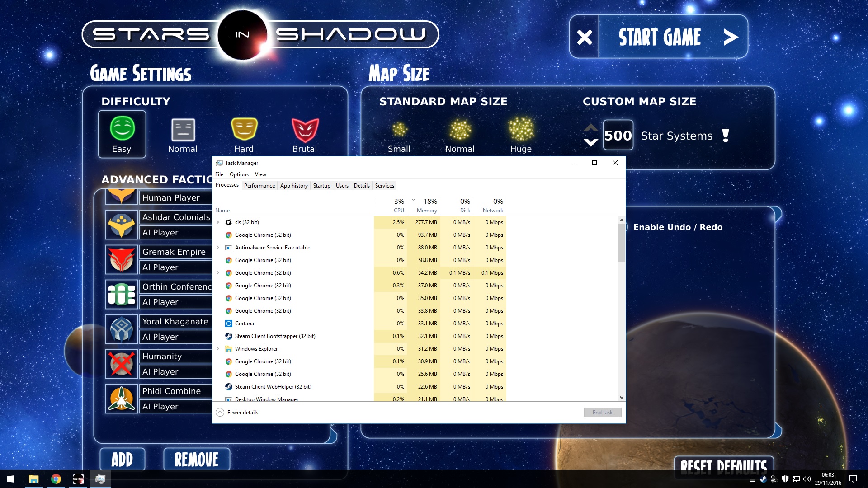Switch to the Startup tab

tap(322, 186)
